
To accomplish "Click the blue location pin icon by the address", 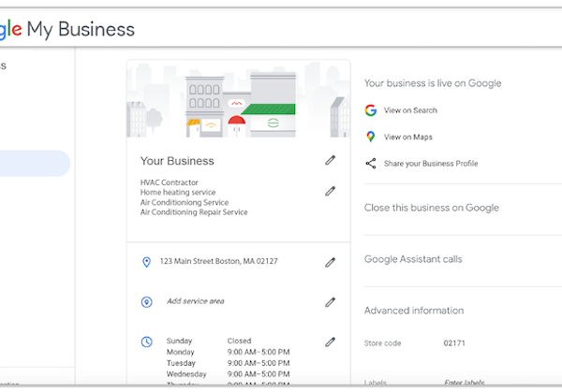I will click(146, 263).
